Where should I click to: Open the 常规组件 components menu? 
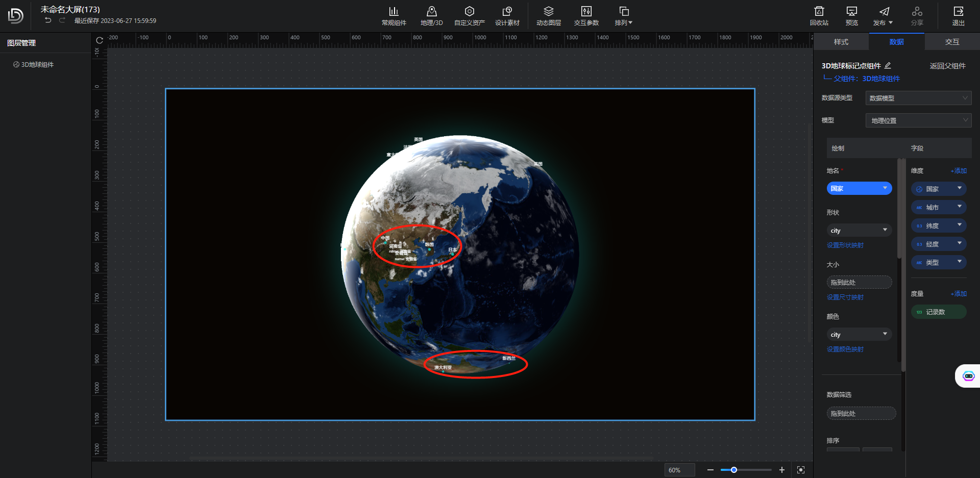[x=394, y=16]
